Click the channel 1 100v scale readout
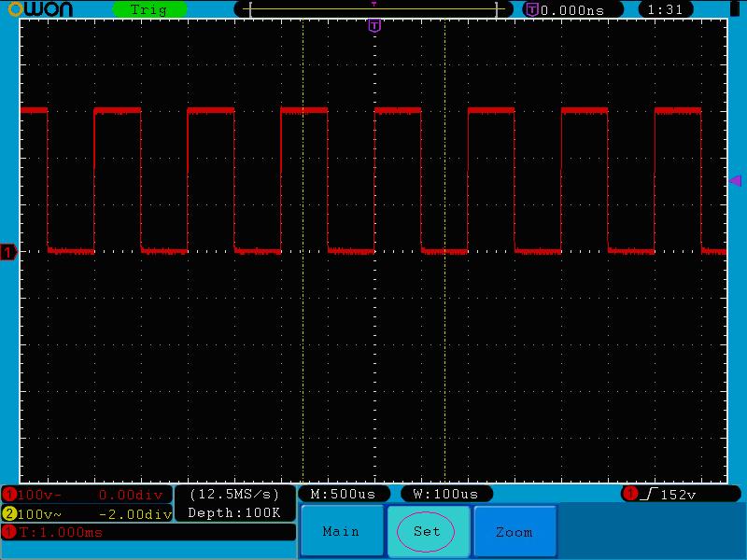This screenshot has height=560, width=747. [39, 495]
